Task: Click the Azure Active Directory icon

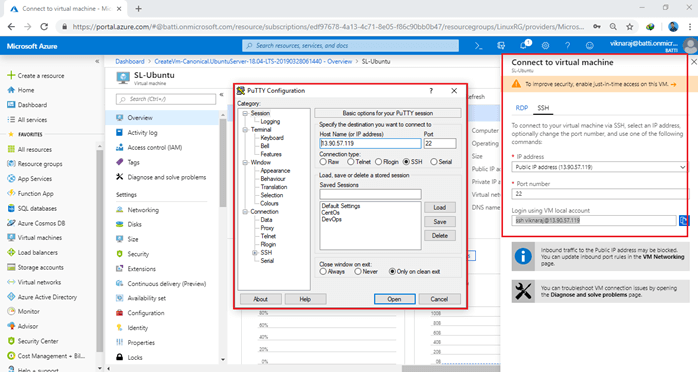Action: (11, 297)
